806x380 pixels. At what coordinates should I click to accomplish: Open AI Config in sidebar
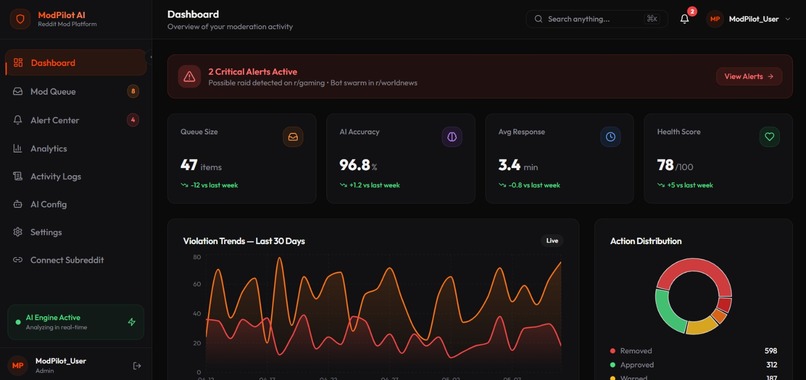click(76, 204)
